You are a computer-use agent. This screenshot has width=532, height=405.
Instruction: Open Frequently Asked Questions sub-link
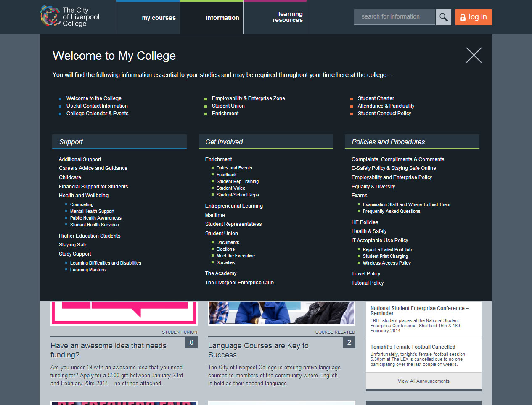[x=392, y=212]
